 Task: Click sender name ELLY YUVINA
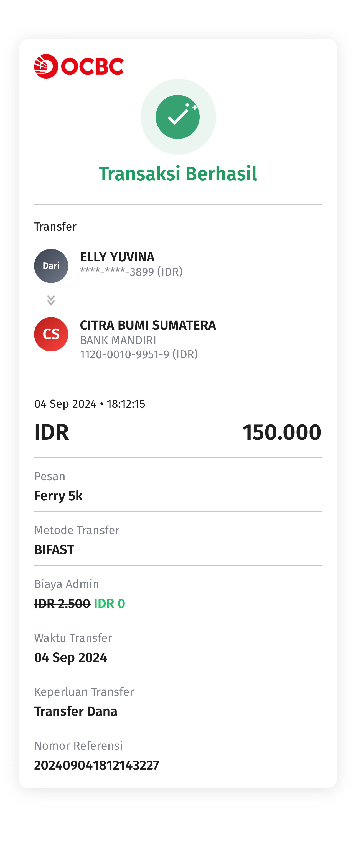[x=117, y=257]
